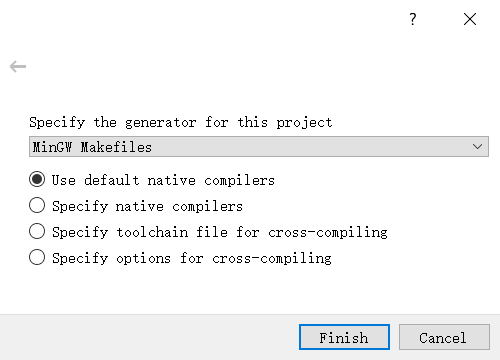
Task: Click the gray footer bar left of Finish
Action: (148, 337)
